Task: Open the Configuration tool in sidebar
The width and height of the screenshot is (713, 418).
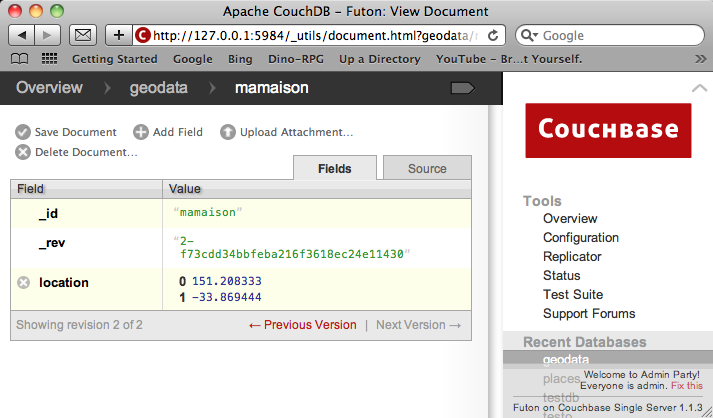Action: [580, 238]
